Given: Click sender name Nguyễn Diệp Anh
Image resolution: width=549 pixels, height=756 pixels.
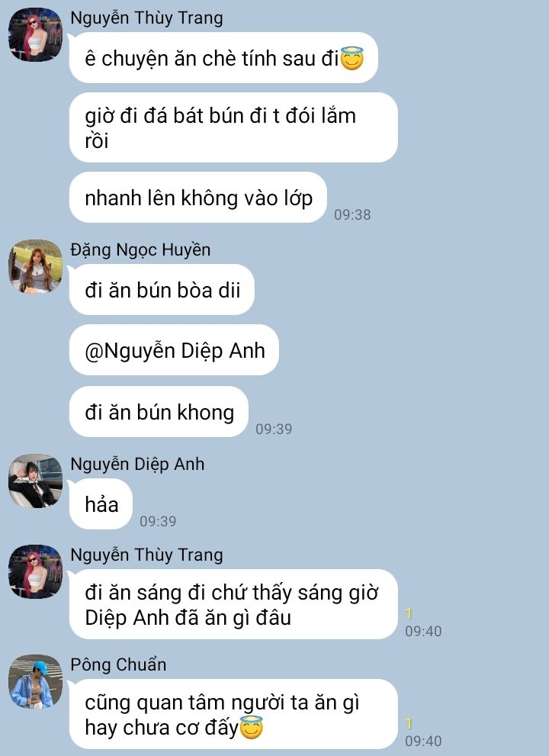Looking at the screenshot, I should (137, 464).
